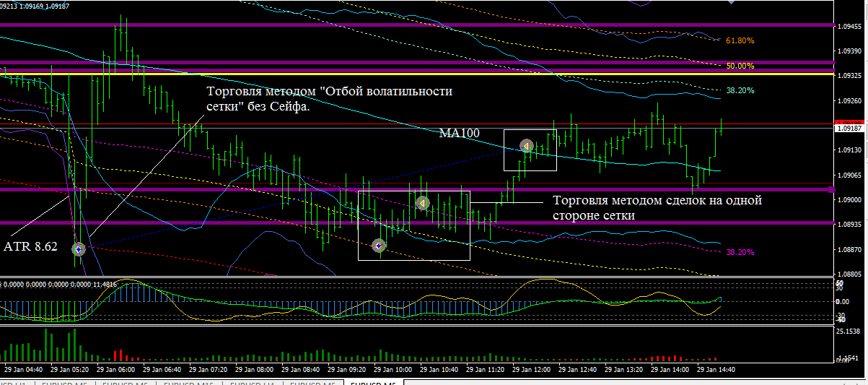Select the lower magenta 38.20% label
The image size is (868, 385).
coord(740,252)
